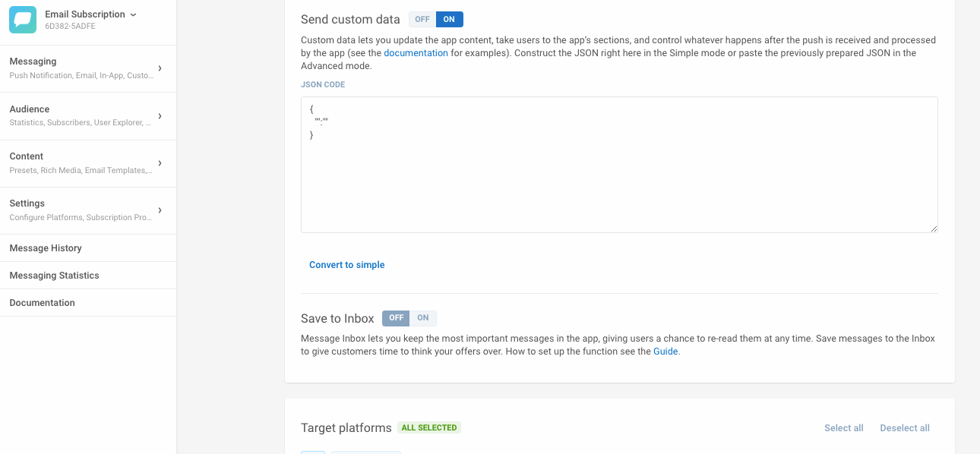Click the JSON text area resize handle
This screenshot has height=454, width=980.
click(934, 229)
